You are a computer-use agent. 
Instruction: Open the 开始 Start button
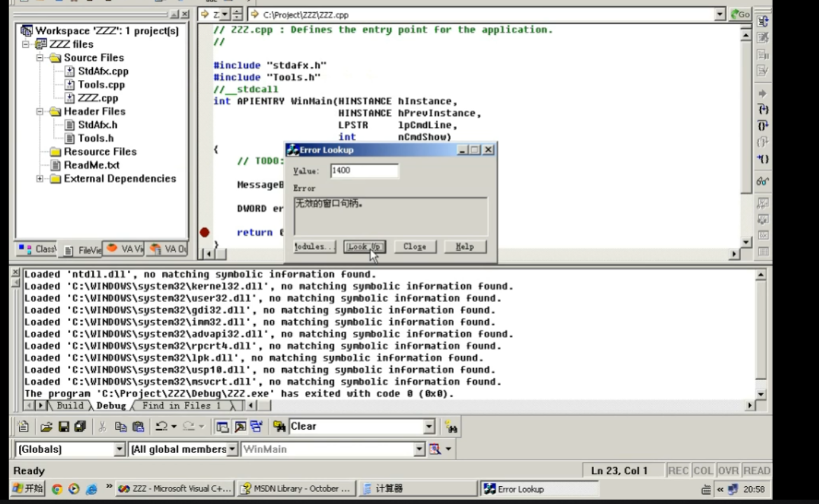(27, 489)
